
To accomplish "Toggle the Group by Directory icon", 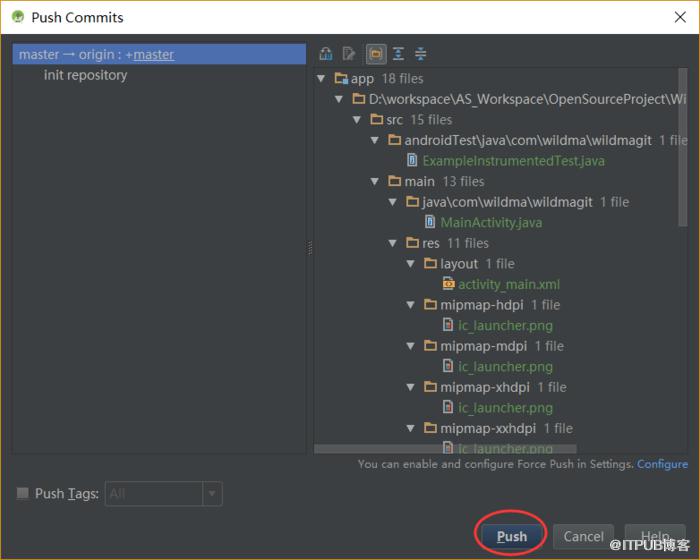I will [x=376, y=54].
